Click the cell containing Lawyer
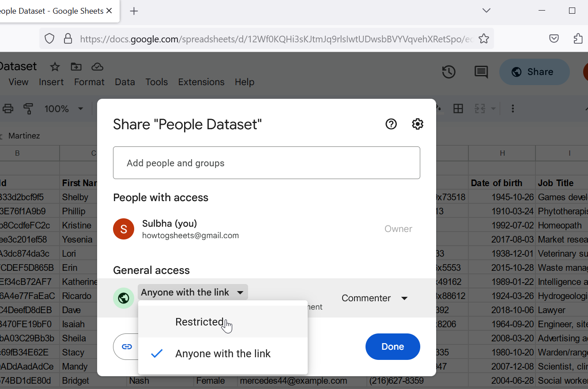This screenshot has width=588, height=389. coord(562,310)
